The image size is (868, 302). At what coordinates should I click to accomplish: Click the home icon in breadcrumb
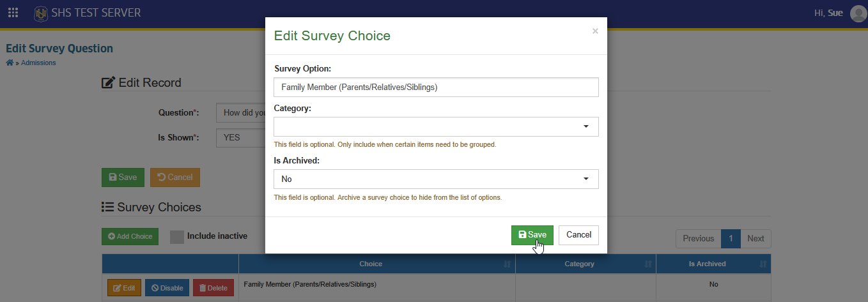click(x=10, y=63)
